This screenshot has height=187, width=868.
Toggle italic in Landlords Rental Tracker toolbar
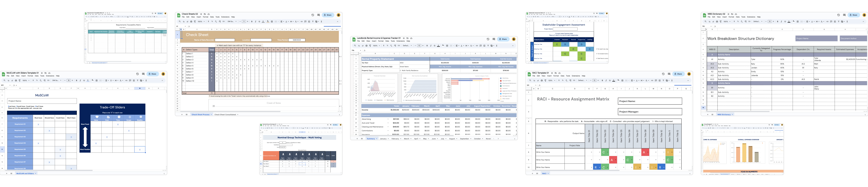click(431, 46)
